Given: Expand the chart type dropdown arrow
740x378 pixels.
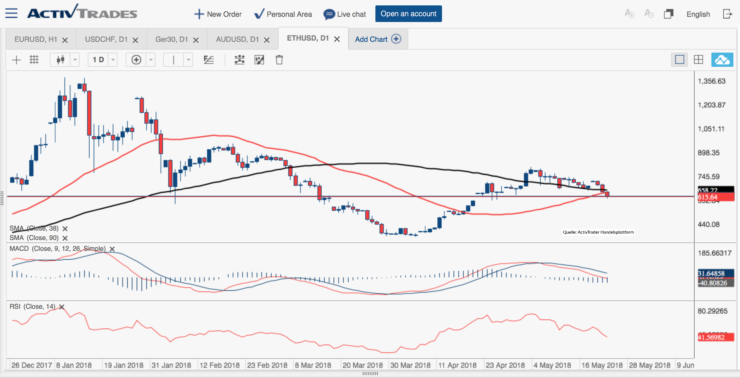Looking at the screenshot, I should coord(75,60).
